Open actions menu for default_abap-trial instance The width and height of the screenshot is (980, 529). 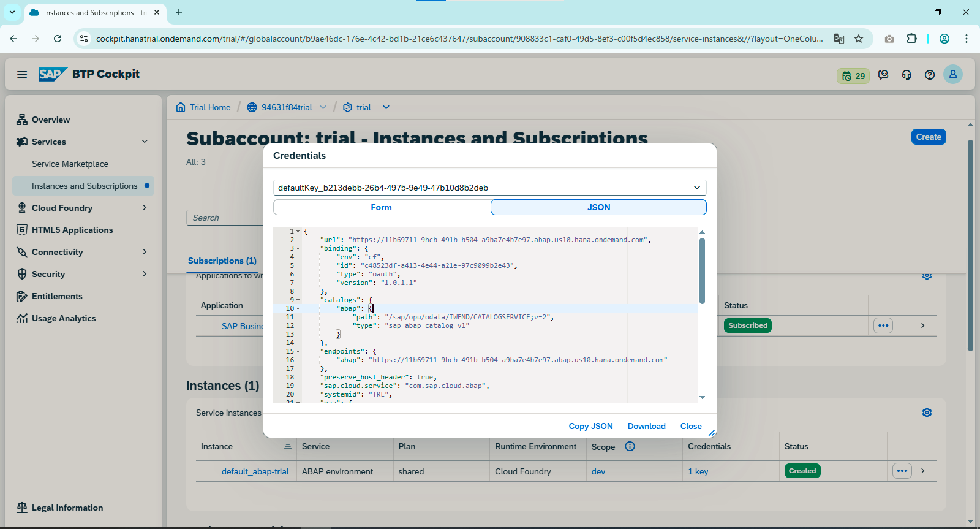(x=902, y=471)
